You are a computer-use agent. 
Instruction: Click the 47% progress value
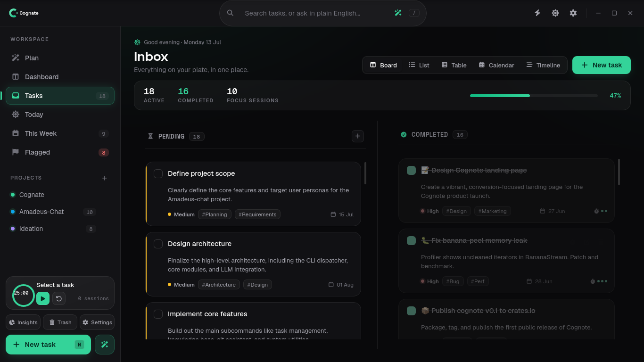(615, 96)
